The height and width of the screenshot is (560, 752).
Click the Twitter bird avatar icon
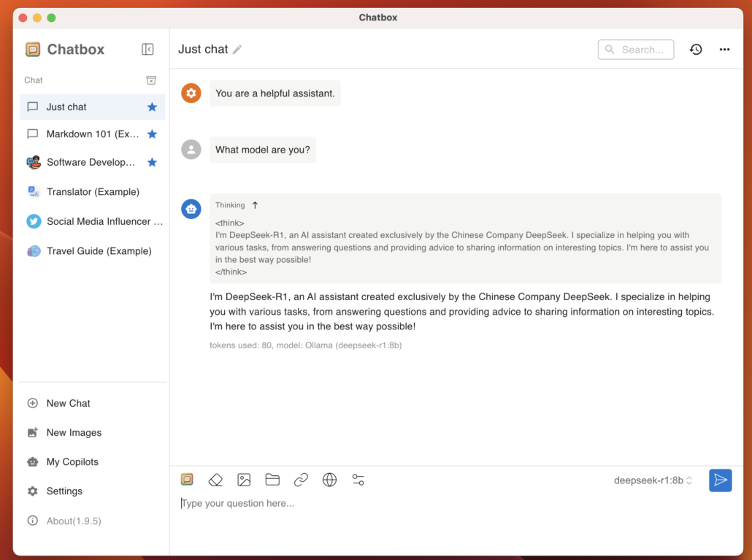(34, 221)
